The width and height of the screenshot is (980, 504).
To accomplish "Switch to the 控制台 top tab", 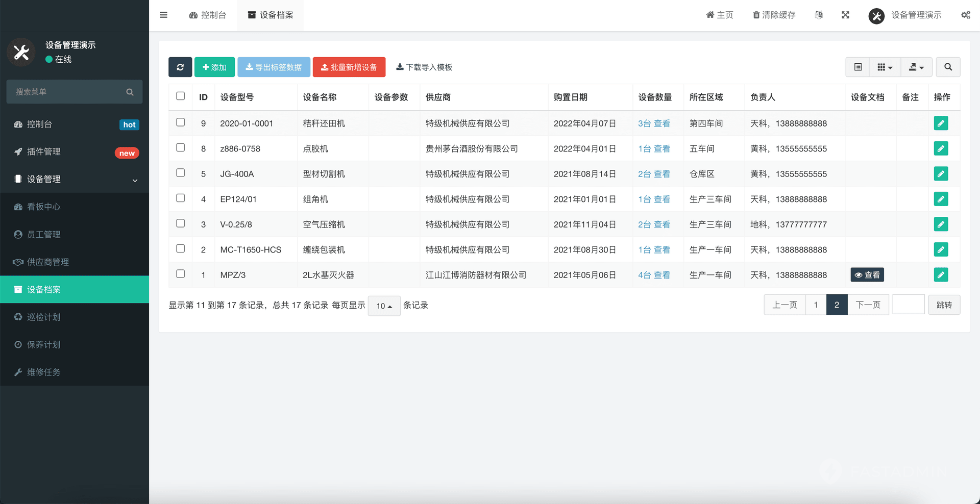I will click(207, 15).
